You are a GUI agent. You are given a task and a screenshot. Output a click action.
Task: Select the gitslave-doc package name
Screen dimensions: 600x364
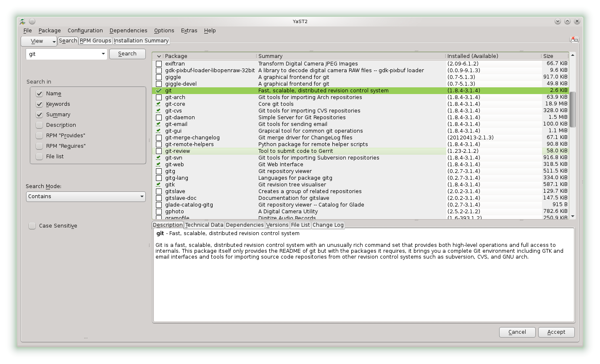point(181,198)
